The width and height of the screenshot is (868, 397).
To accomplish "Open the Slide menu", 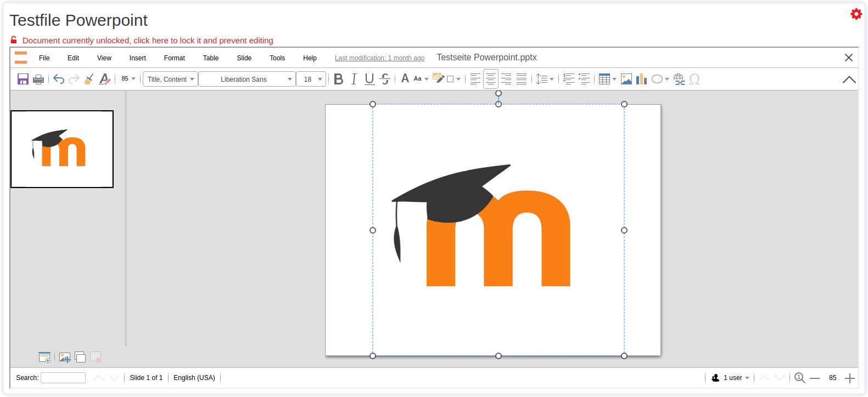I will point(244,58).
